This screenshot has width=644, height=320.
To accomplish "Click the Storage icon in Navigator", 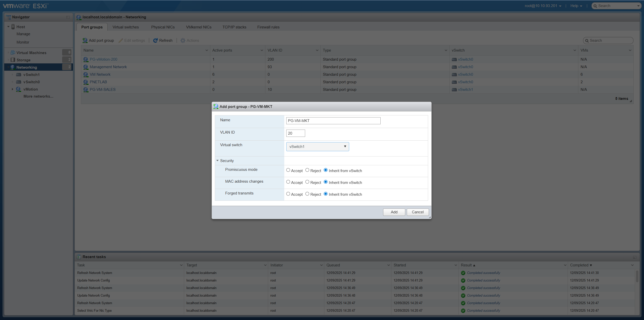I will click(13, 60).
